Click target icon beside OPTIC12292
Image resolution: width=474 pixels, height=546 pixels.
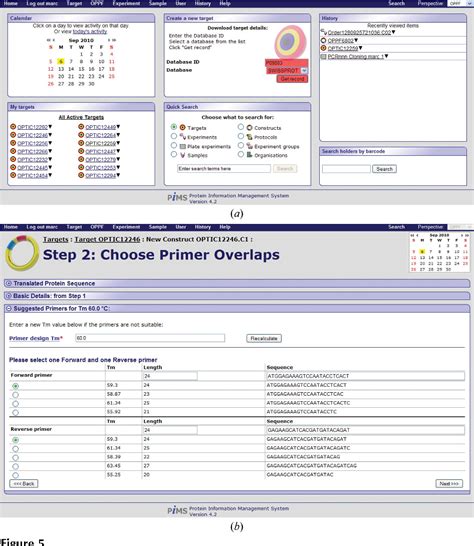click(13, 127)
